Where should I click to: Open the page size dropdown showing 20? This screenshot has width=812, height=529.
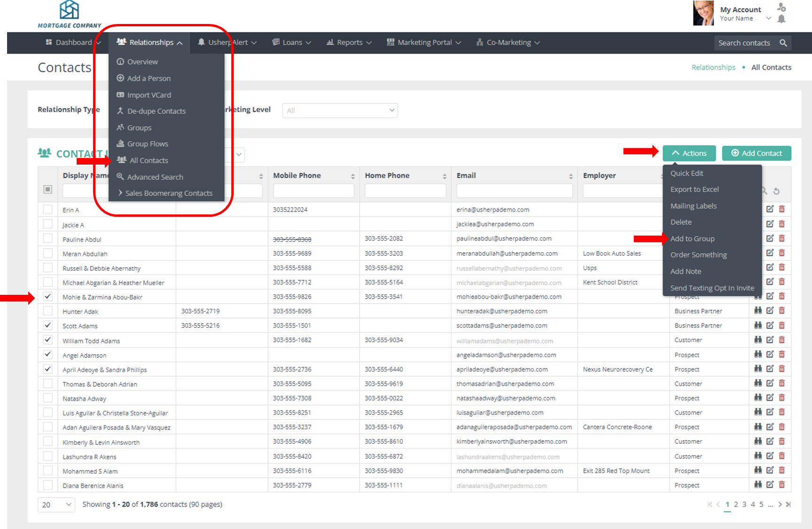56,505
